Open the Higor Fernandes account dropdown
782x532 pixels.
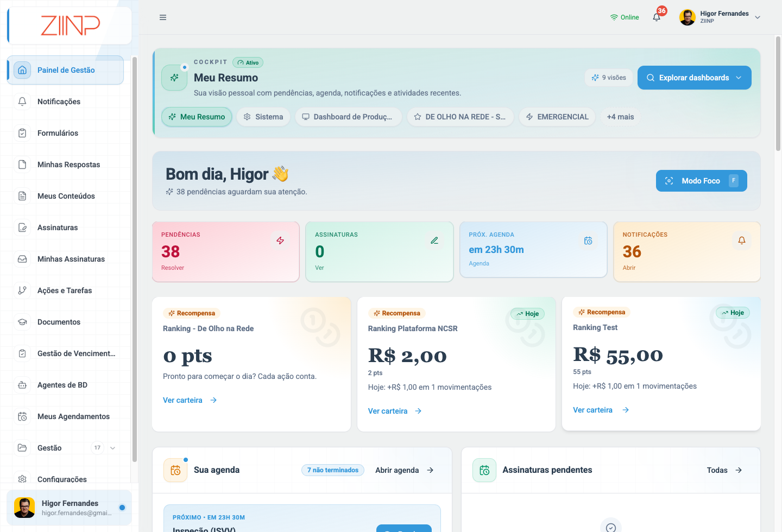click(720, 17)
